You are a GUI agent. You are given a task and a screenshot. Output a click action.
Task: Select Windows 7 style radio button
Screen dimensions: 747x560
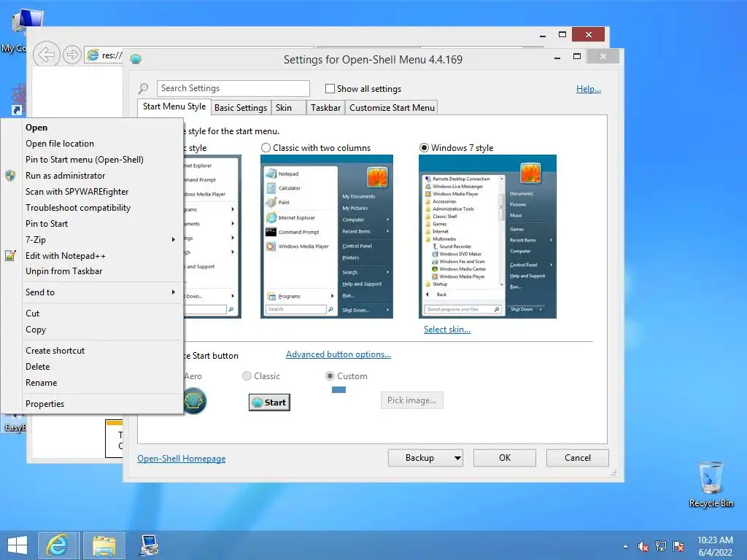tap(424, 148)
